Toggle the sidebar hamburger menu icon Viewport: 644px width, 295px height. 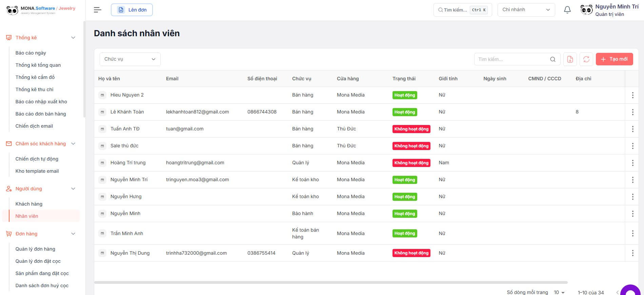click(97, 10)
